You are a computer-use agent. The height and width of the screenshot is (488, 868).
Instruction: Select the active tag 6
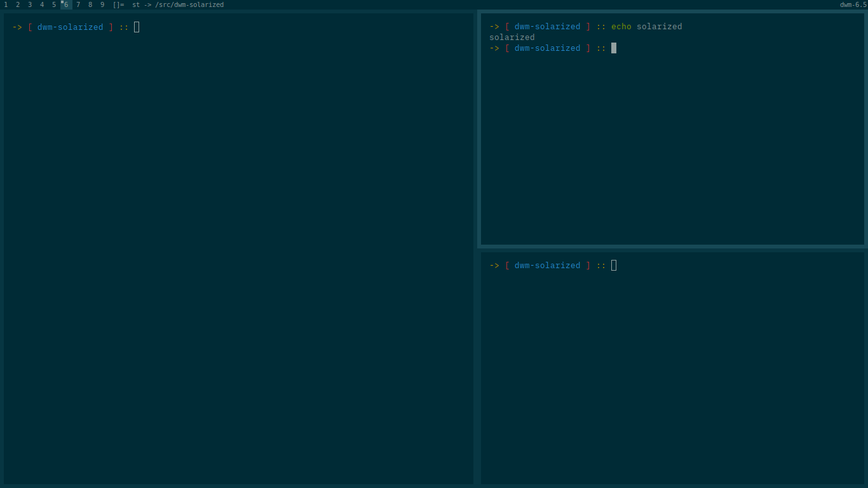pyautogui.click(x=66, y=4)
